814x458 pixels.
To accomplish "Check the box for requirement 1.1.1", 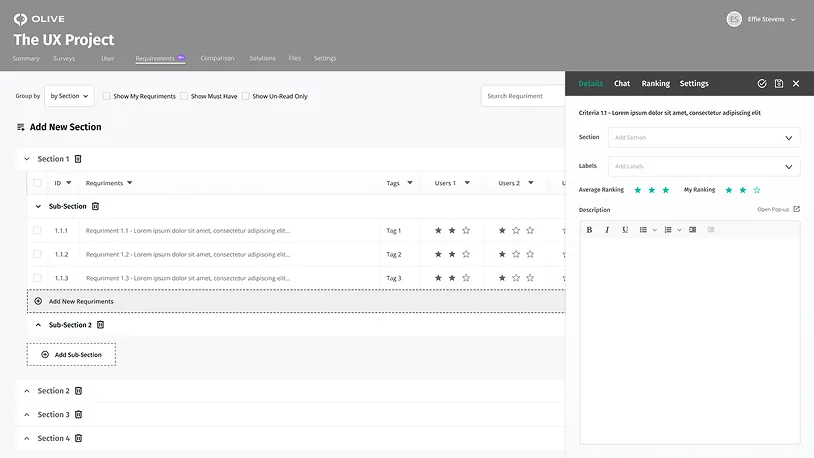I will tap(37, 230).
